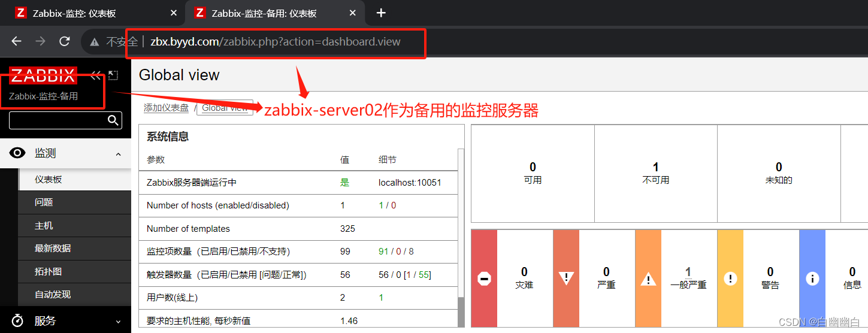Click the 不可用 host count tile
Viewport: 868px width, 333px height.
point(656,174)
